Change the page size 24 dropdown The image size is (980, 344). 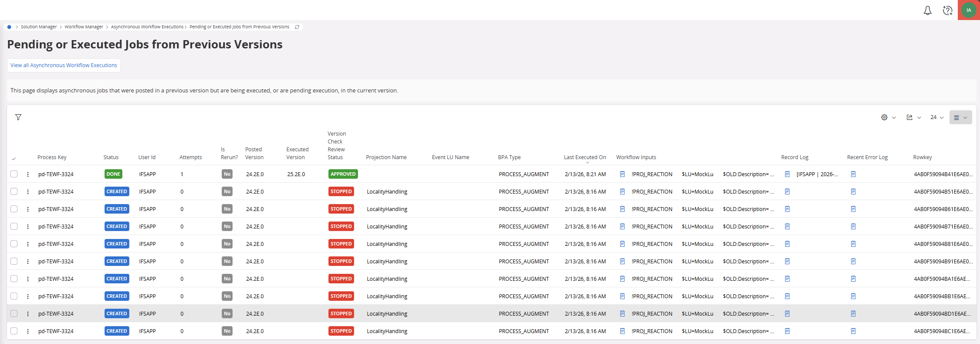[937, 117]
